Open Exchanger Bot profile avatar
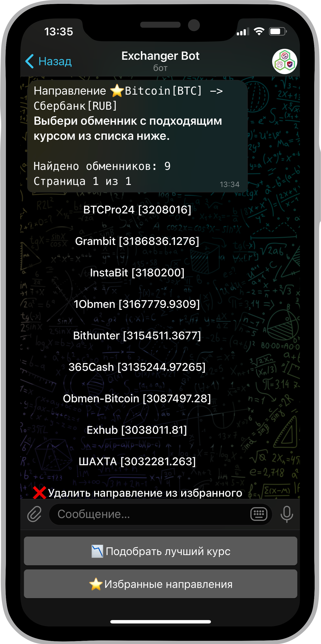Viewport: 321px width, 644px height. pos(285,62)
